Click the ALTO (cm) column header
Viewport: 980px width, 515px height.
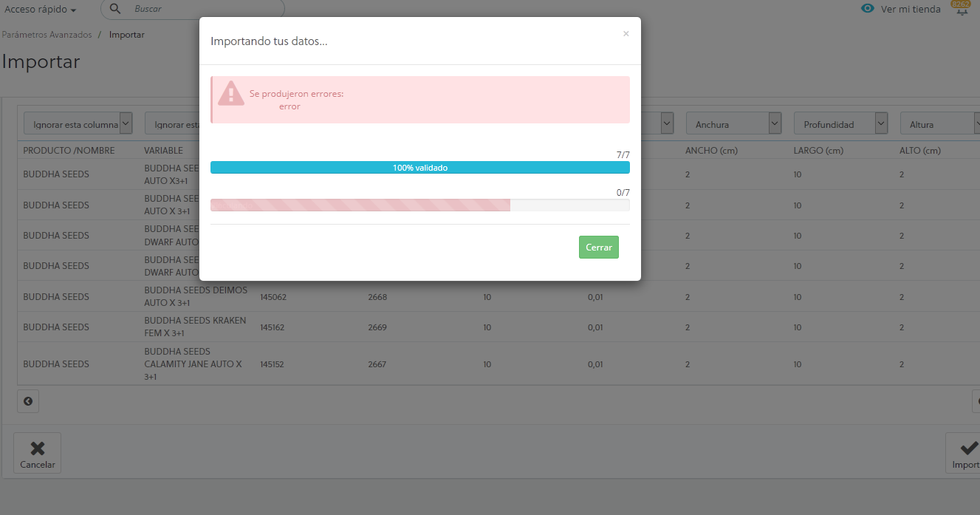pos(920,151)
